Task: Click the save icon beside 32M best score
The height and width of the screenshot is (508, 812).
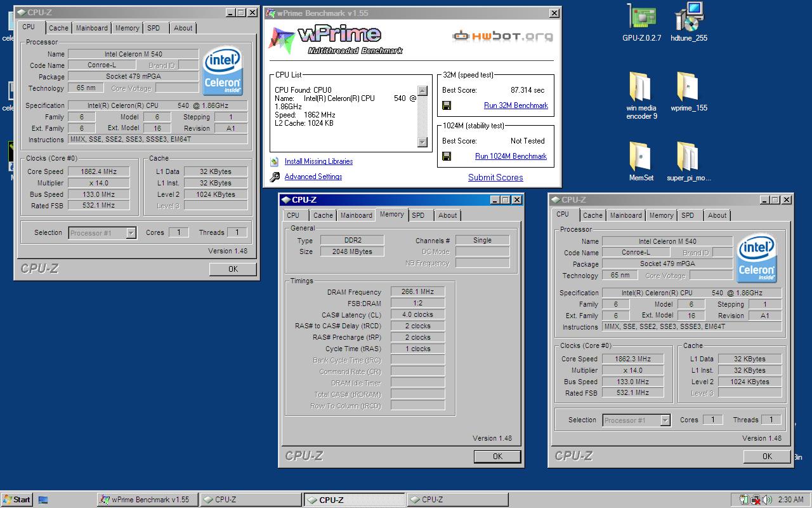Action: tap(447, 105)
